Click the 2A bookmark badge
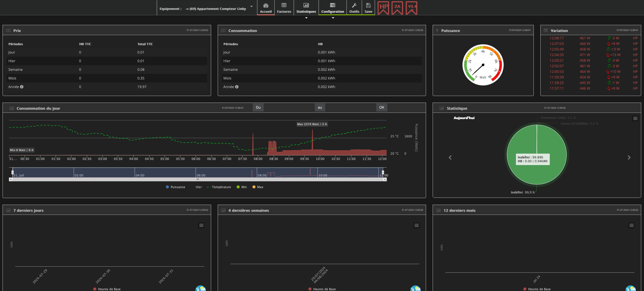The height and width of the screenshot is (291, 644). pos(397,8)
